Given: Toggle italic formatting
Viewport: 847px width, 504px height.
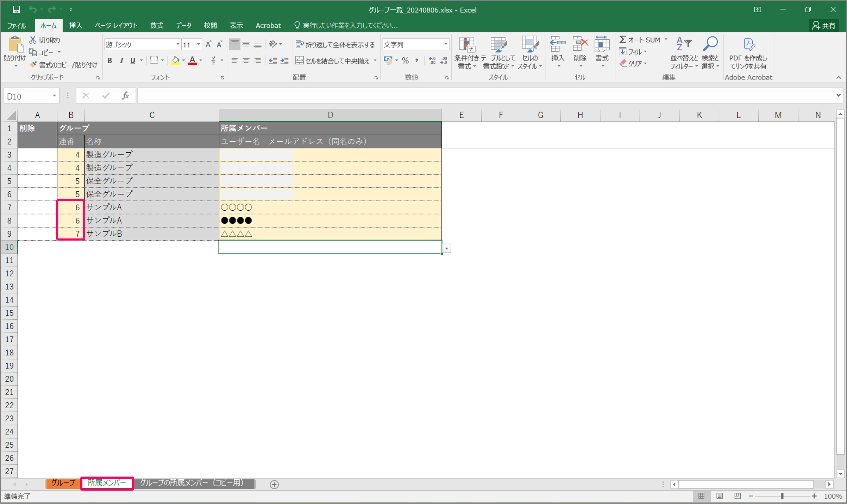Looking at the screenshot, I should pyautogui.click(x=121, y=60).
